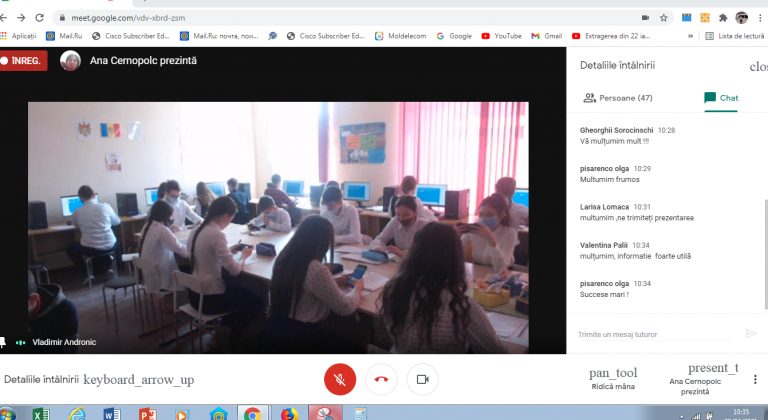
Task: Bookmark this page with the star icon
Action: click(x=664, y=17)
